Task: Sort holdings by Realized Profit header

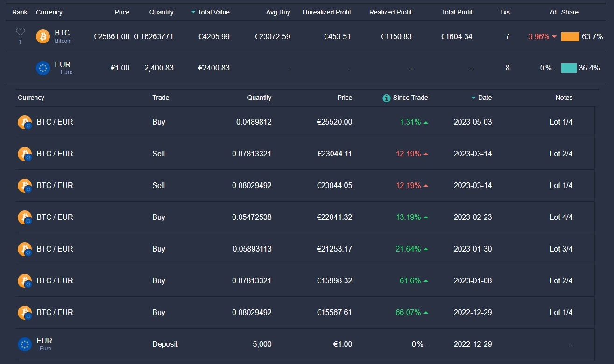Action: (x=390, y=12)
